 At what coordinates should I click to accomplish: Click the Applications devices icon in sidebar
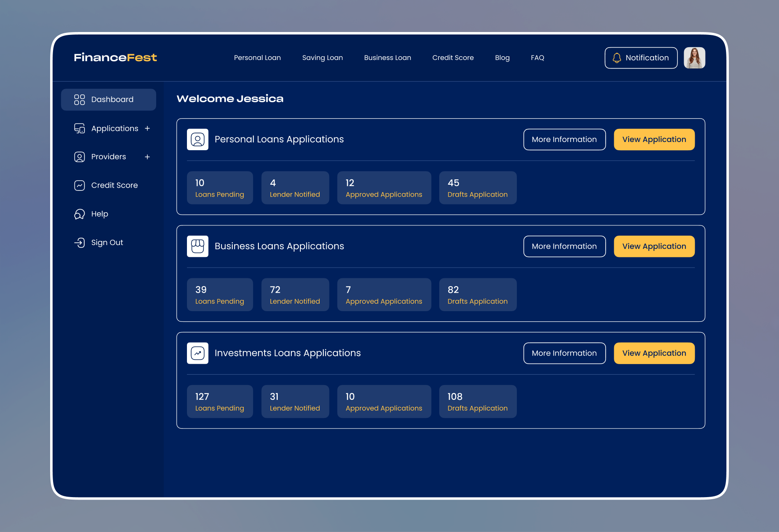(79, 128)
